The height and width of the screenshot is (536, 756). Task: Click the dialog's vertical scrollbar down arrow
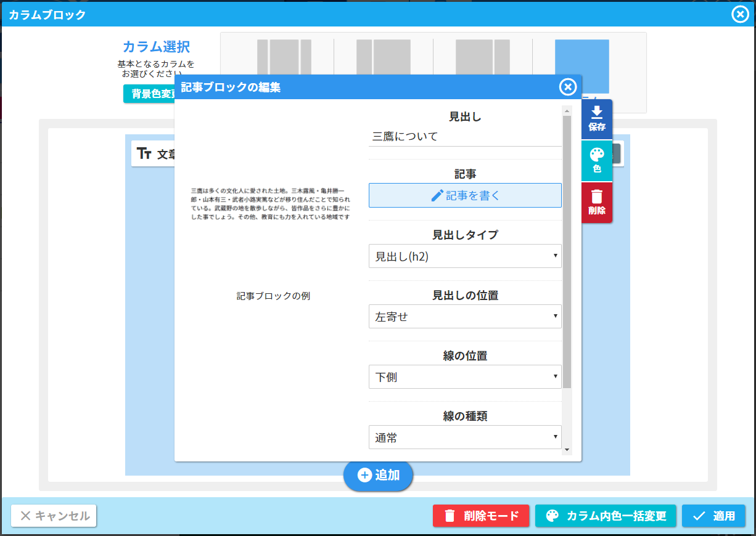pyautogui.click(x=567, y=450)
